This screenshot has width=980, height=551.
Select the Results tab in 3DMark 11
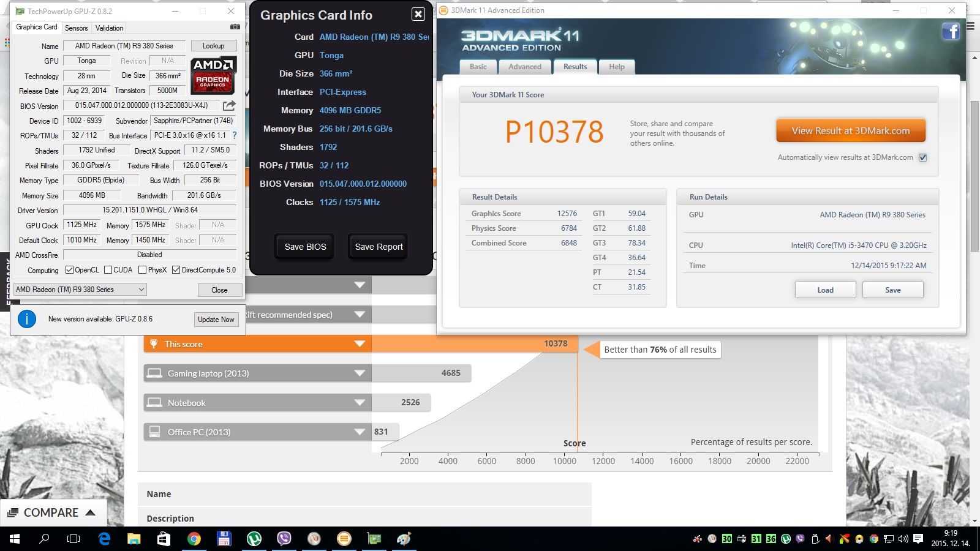point(575,67)
